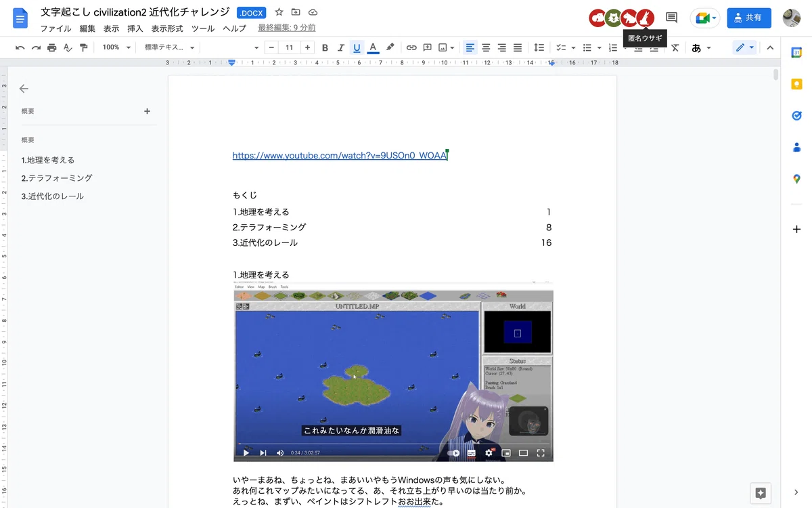Get add-ons with the side panel plus
This screenshot has width=812, height=508.
pos(796,230)
